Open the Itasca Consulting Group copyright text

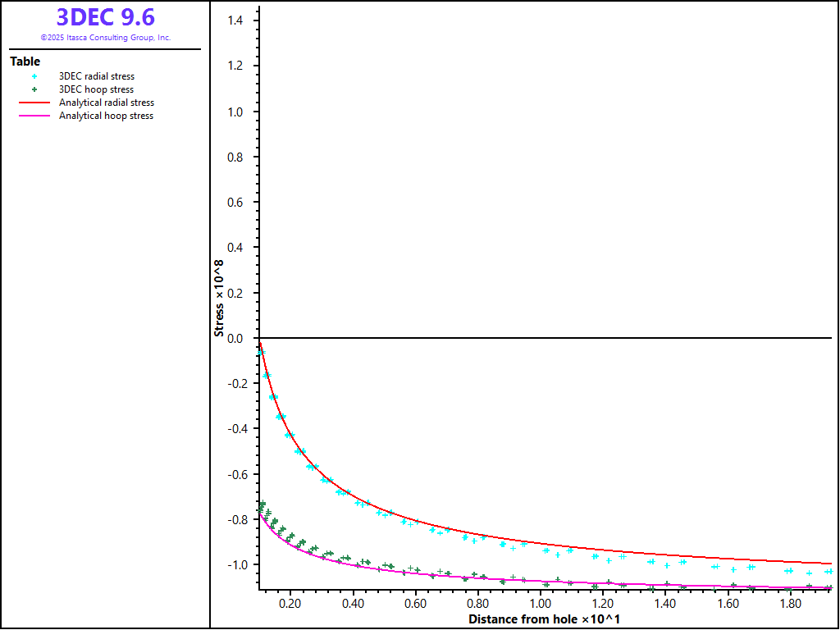105,38
